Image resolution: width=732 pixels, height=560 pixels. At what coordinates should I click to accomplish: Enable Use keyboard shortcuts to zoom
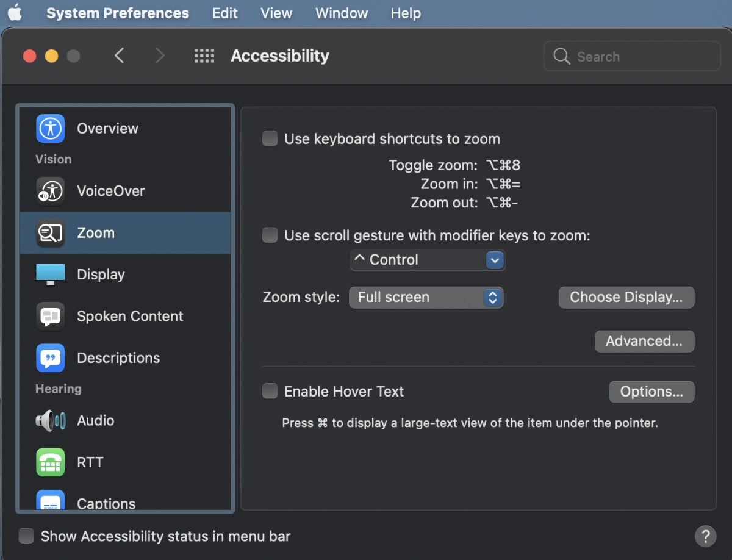pos(270,139)
